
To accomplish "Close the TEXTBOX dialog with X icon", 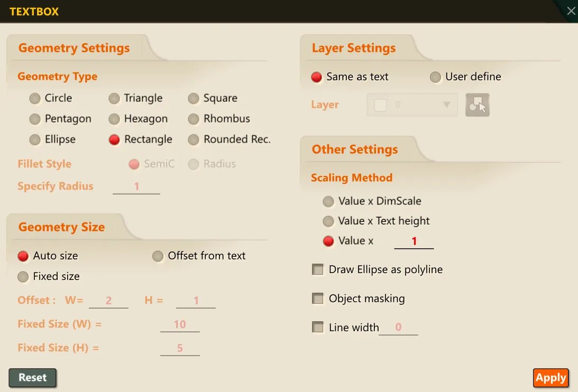I will (571, 11).
